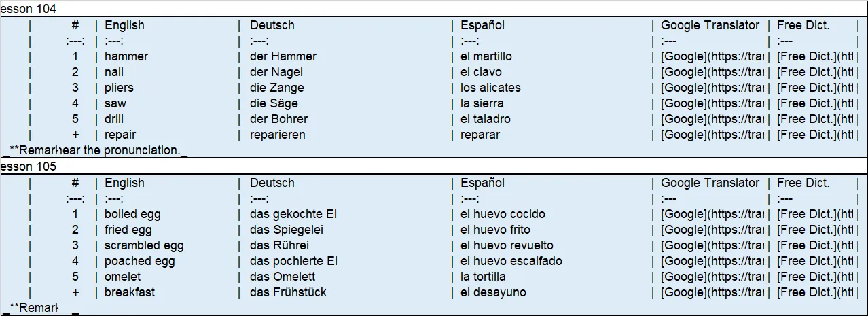Click the 'Remark hear the pronunciation' row

pos(434,150)
